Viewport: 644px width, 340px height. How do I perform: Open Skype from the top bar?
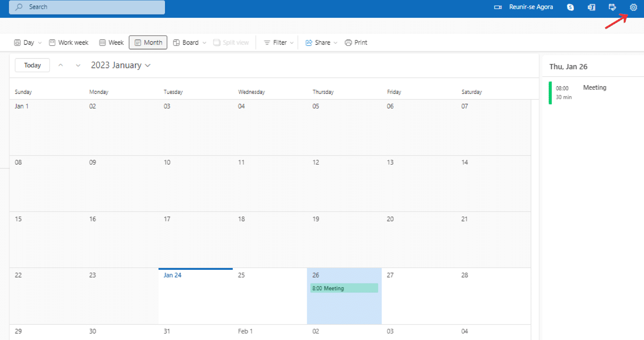pos(570,7)
